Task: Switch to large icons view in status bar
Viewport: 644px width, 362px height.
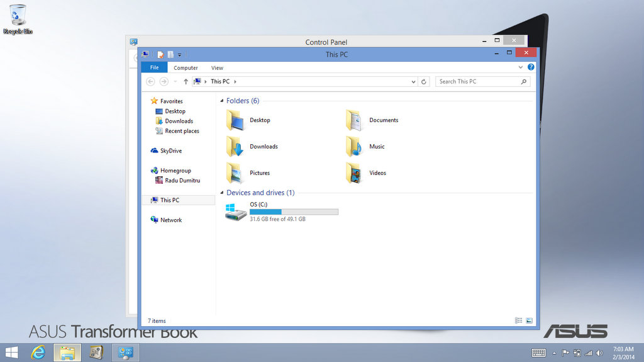Action: tap(529, 320)
